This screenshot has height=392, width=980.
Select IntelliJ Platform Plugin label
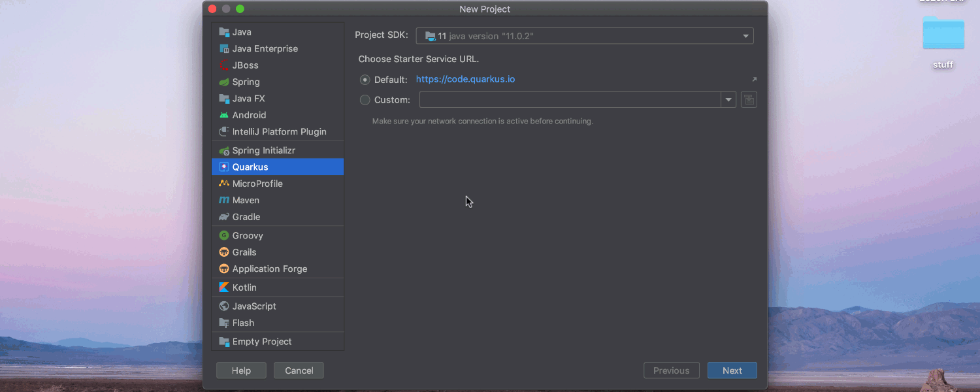[x=280, y=132]
